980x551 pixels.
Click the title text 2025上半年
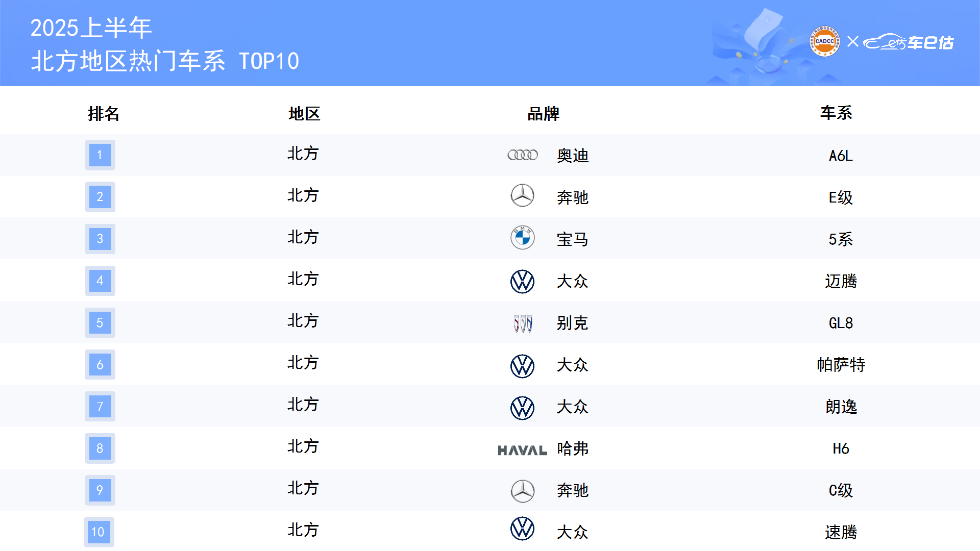pyautogui.click(x=91, y=28)
